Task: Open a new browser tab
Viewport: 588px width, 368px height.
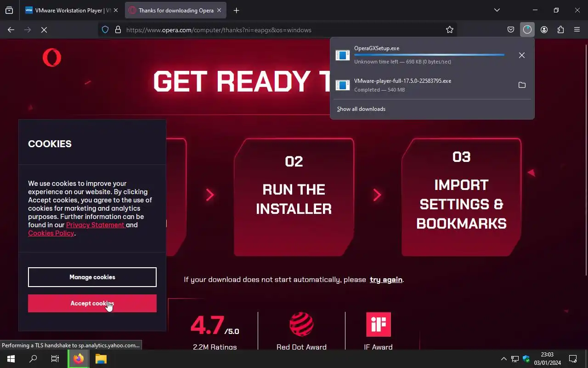Action: [236, 10]
